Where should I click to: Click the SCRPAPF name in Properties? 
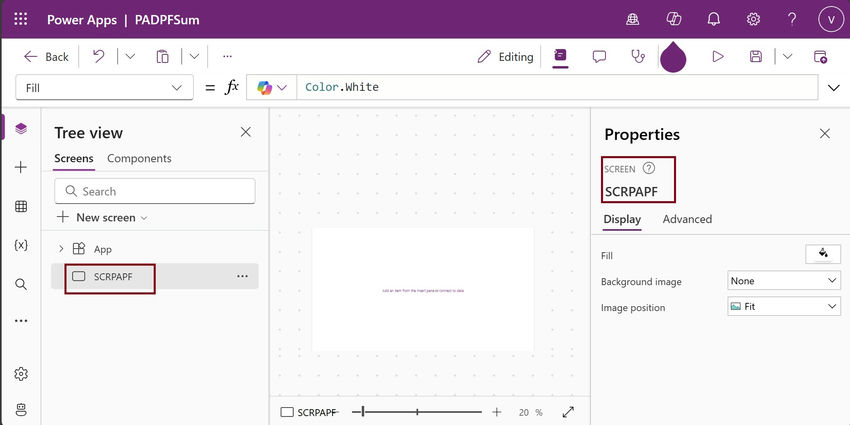632,191
